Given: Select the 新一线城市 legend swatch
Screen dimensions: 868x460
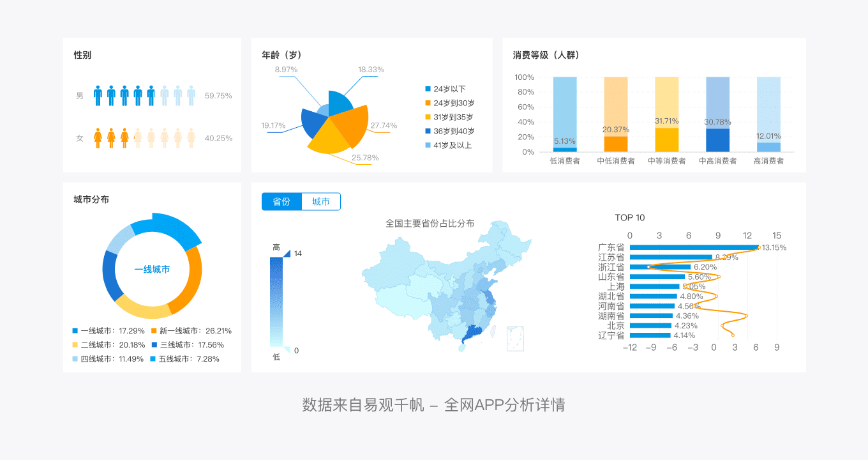Looking at the screenshot, I should (154, 331).
